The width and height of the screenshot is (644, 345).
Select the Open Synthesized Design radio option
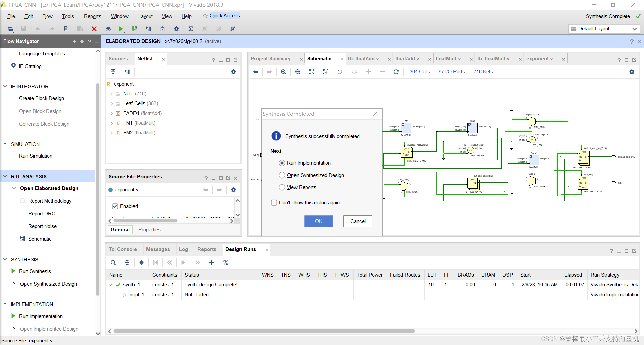point(282,175)
